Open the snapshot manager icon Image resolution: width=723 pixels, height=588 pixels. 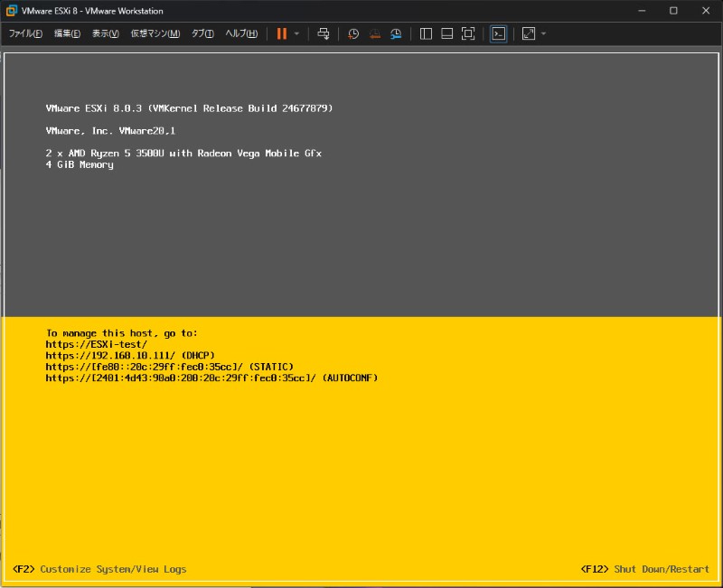point(396,33)
